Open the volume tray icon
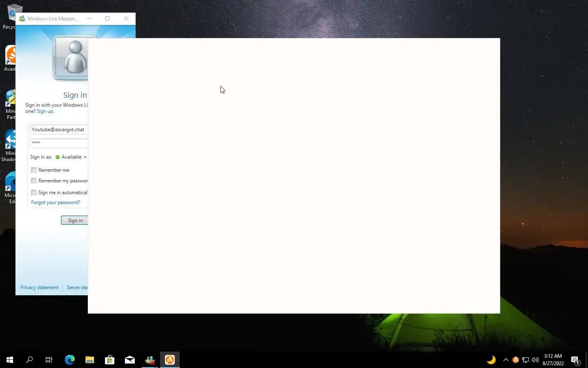Image resolution: width=588 pixels, height=368 pixels. [x=535, y=360]
